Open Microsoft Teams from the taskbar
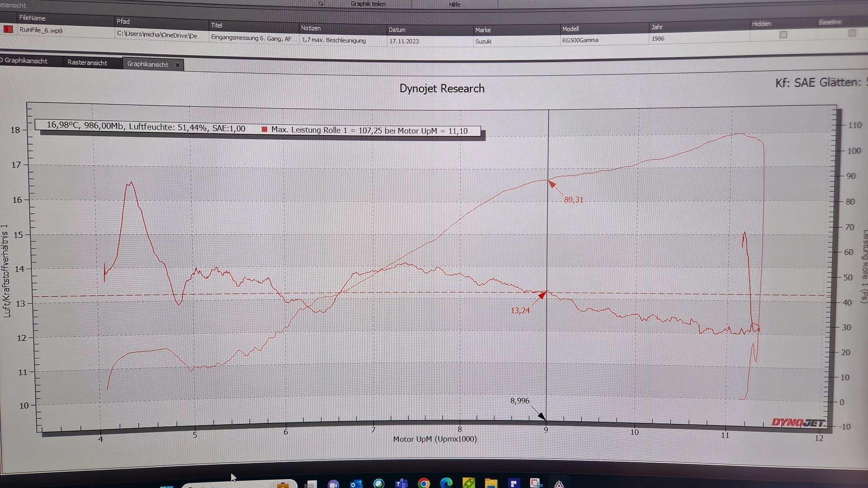Viewport: 868px width, 488px height. point(401,483)
